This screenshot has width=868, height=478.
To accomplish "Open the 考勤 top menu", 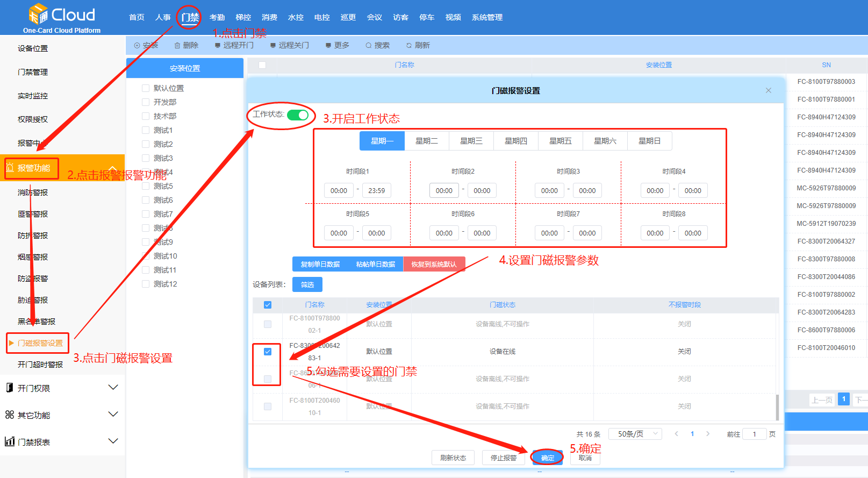I will click(x=217, y=17).
